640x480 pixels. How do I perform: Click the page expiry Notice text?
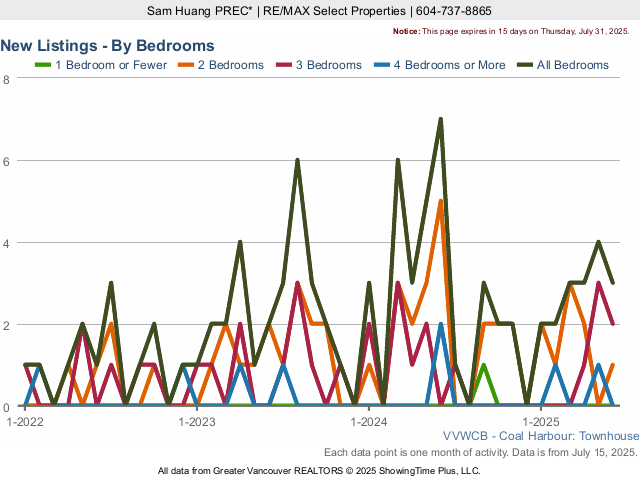(x=511, y=31)
